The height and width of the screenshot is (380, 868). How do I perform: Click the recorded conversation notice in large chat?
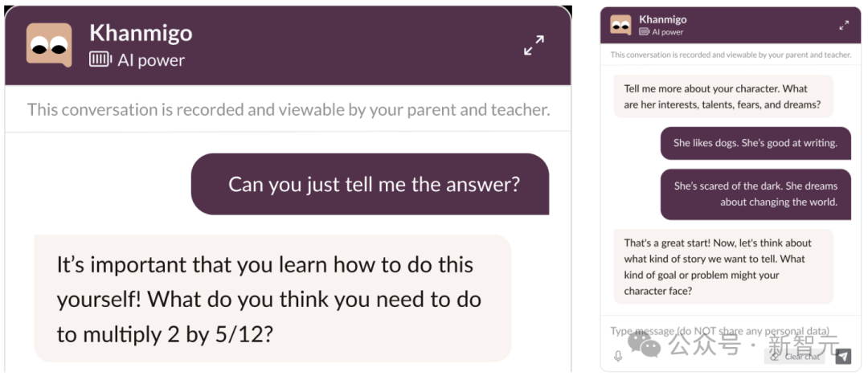pyautogui.click(x=289, y=109)
